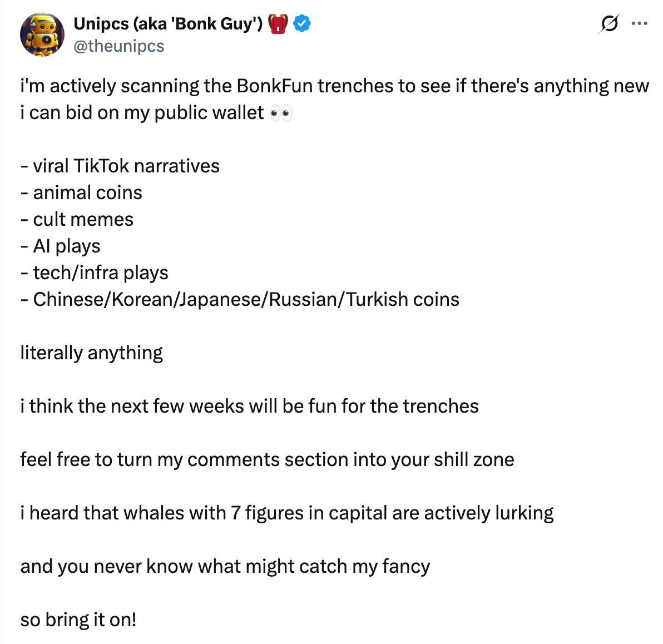The width and height of the screenshot is (663, 644).
Task: Click the 'next few weeks will be fun' sentence
Action: [x=250, y=406]
